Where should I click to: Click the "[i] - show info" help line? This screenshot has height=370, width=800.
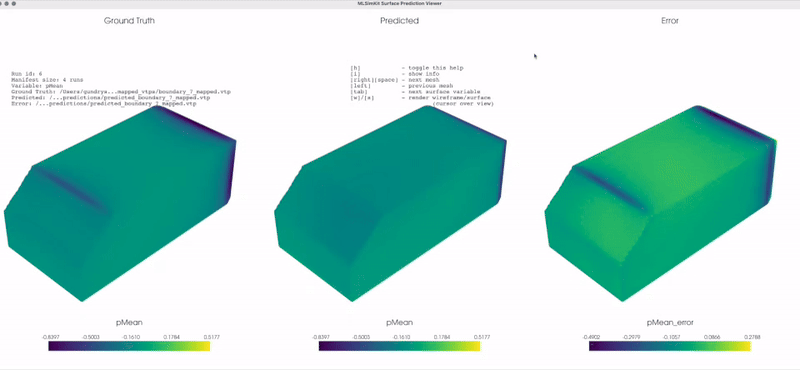click(x=394, y=74)
